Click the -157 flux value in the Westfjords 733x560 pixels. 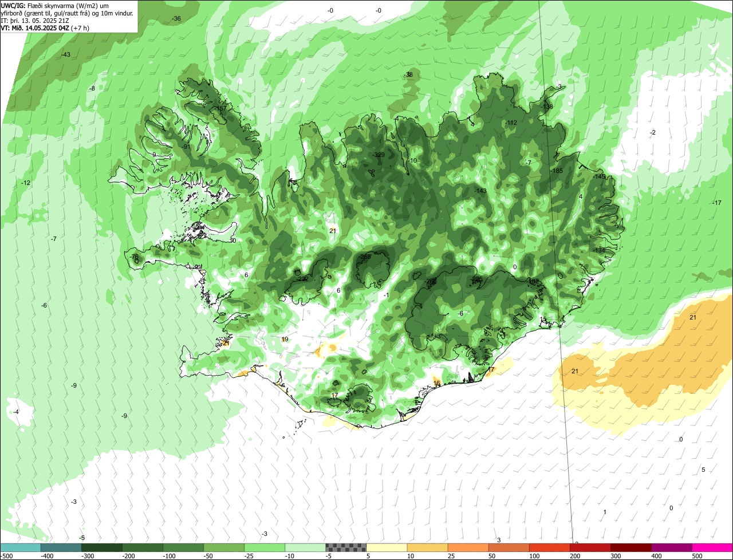pyautogui.click(x=221, y=109)
